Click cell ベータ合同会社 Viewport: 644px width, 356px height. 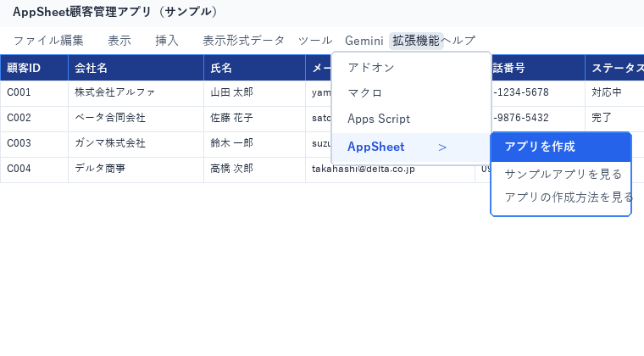[136, 119]
